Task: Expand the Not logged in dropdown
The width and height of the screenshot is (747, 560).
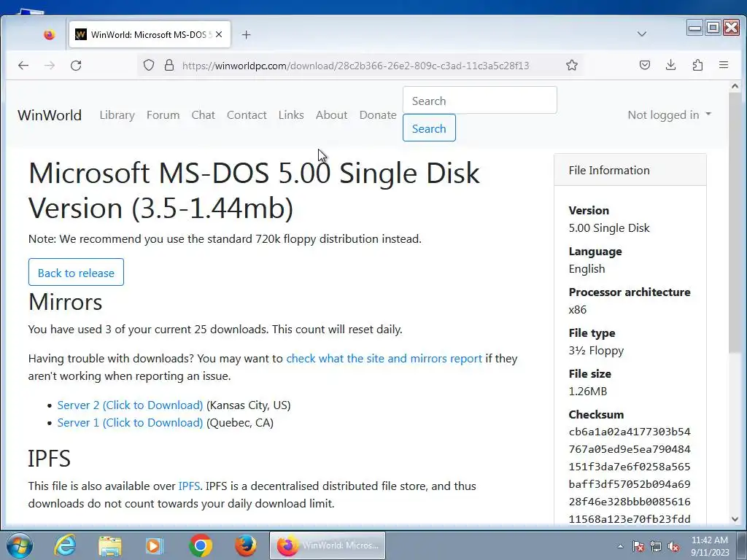Action: (x=669, y=114)
